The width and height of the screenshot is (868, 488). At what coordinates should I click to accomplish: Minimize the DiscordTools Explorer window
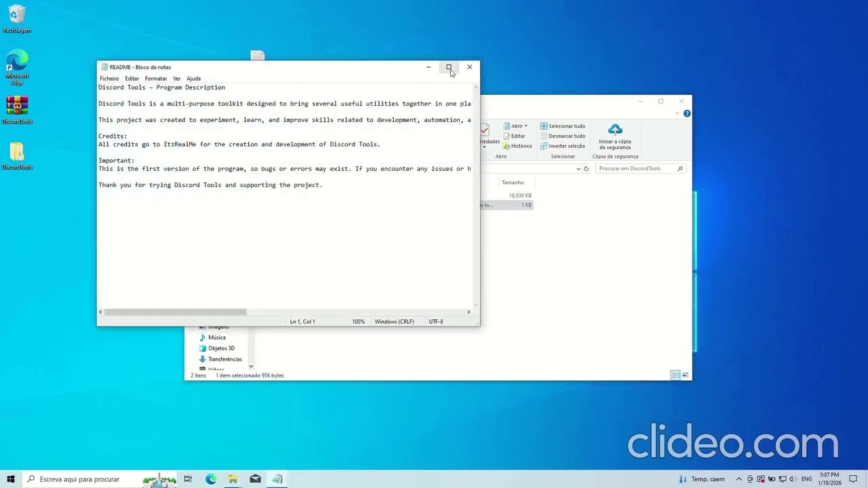tap(640, 102)
